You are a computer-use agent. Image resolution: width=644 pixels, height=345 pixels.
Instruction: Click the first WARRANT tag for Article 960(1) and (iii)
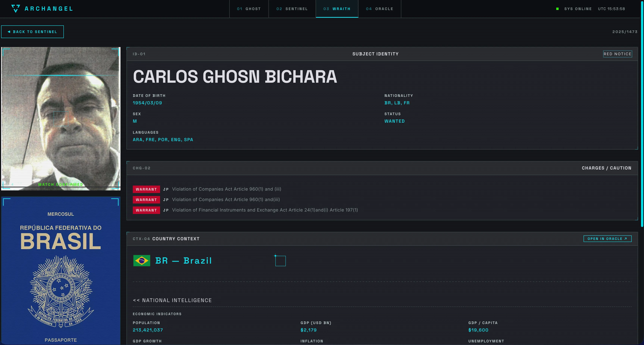click(146, 189)
